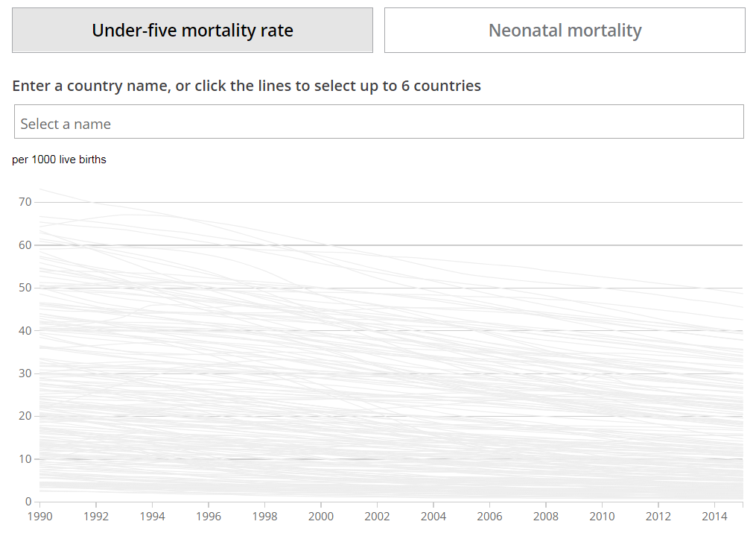The height and width of the screenshot is (533, 756).
Task: Click the 50 value on the vertical axis
Action: point(25,288)
